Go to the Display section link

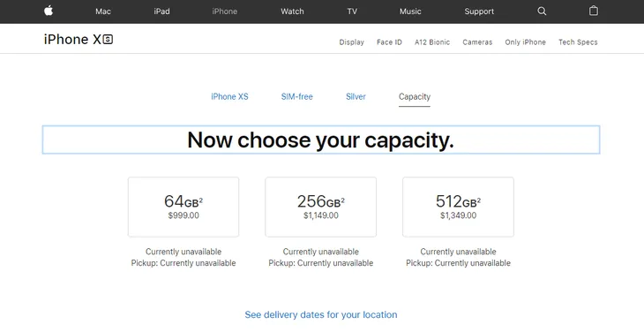(352, 42)
